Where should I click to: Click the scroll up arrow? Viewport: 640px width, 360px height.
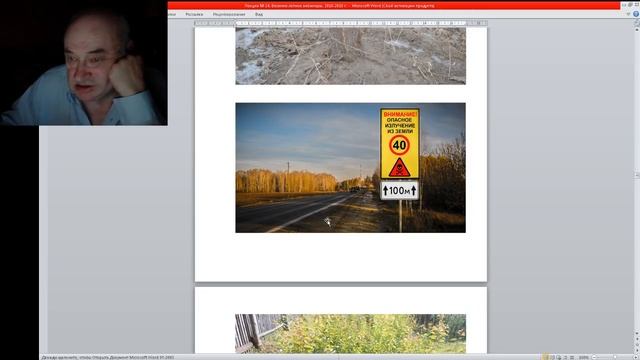637,30
